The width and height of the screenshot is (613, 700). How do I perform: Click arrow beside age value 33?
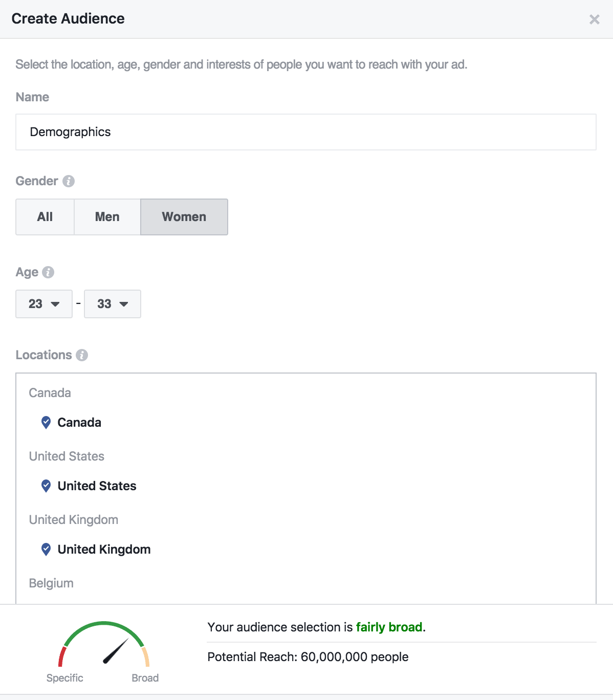click(x=124, y=304)
